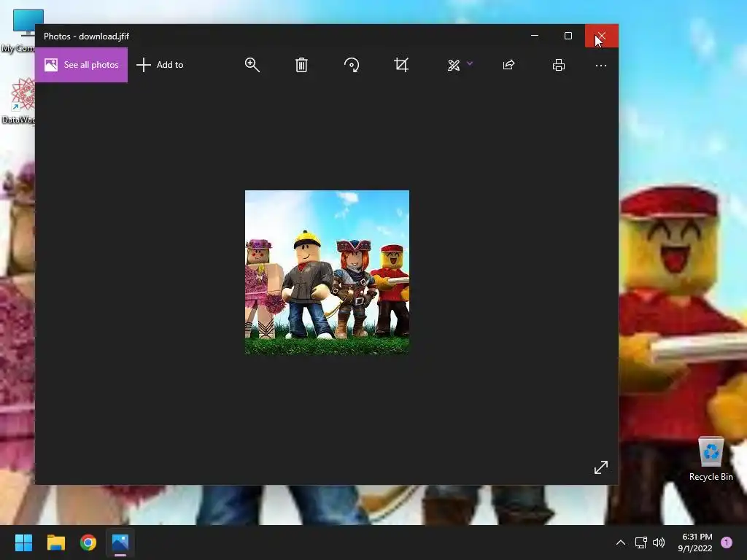This screenshot has height=560, width=747.
Task: Open the Windows Start menu
Action: (x=23, y=542)
